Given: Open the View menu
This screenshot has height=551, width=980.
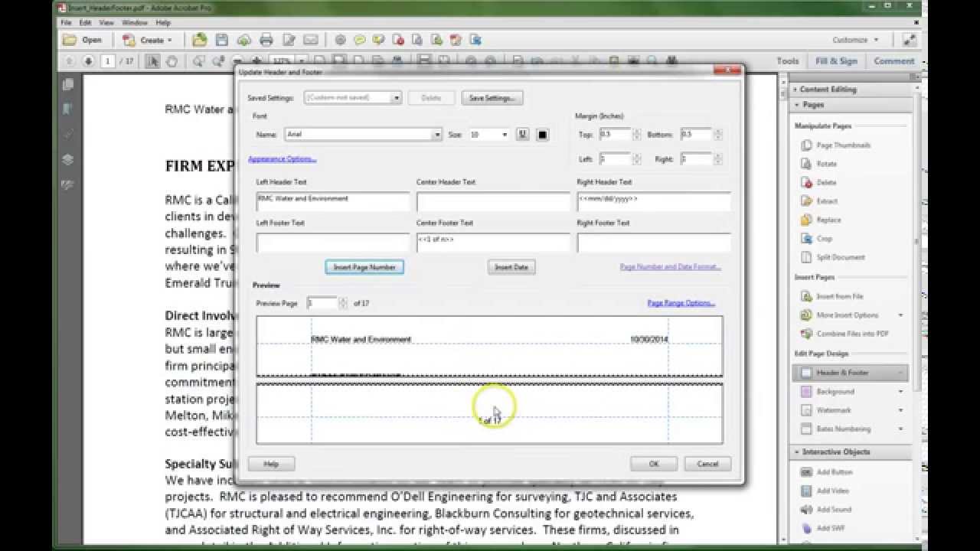Looking at the screenshot, I should pyautogui.click(x=106, y=23).
